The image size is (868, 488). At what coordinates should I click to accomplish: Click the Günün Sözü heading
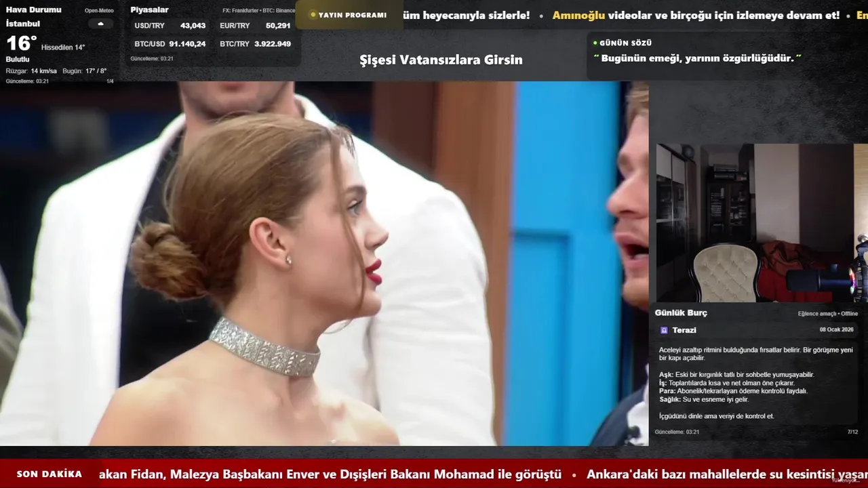pyautogui.click(x=625, y=43)
